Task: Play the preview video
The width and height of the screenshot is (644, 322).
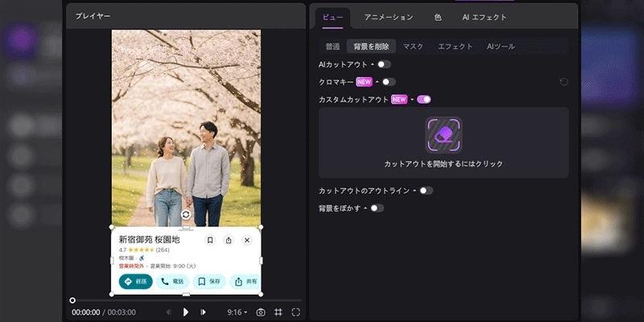Action: [x=186, y=312]
